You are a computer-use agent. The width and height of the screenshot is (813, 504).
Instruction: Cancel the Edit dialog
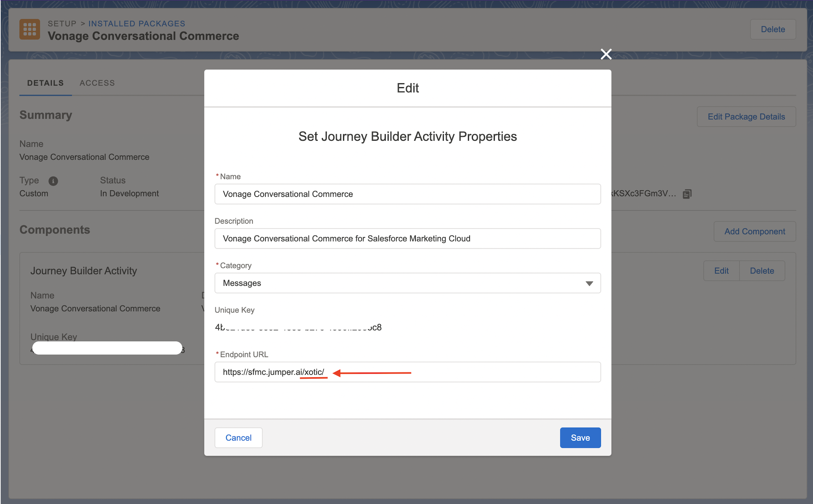pyautogui.click(x=238, y=438)
